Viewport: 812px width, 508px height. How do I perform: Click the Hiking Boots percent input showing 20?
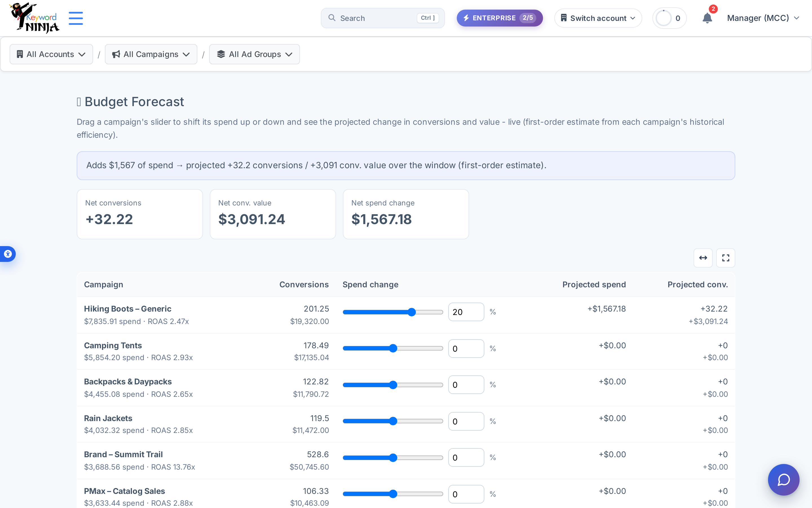[x=466, y=312]
